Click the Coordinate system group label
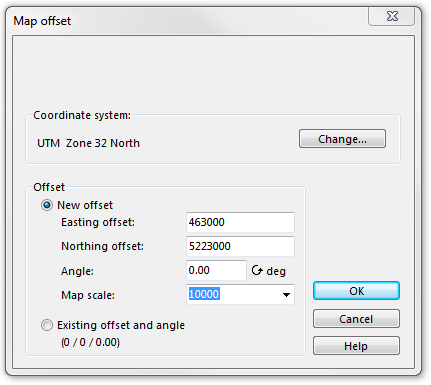431x385 pixels. coord(82,115)
